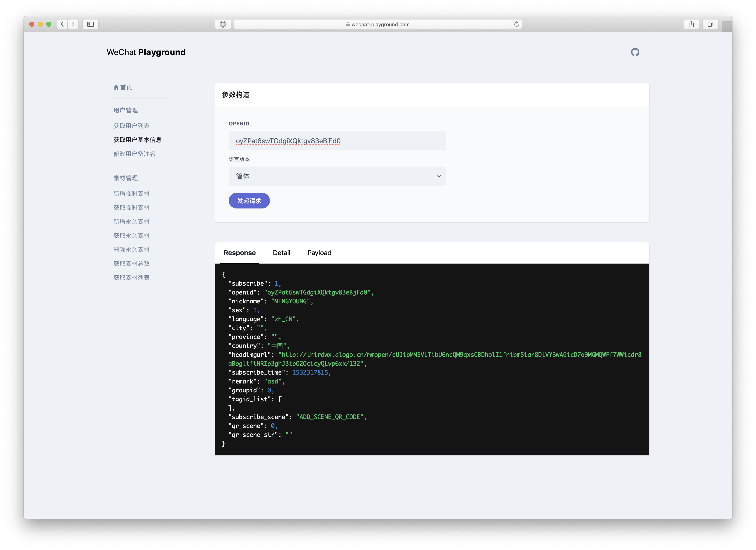Open the Safari share menu icon

pos(691,24)
